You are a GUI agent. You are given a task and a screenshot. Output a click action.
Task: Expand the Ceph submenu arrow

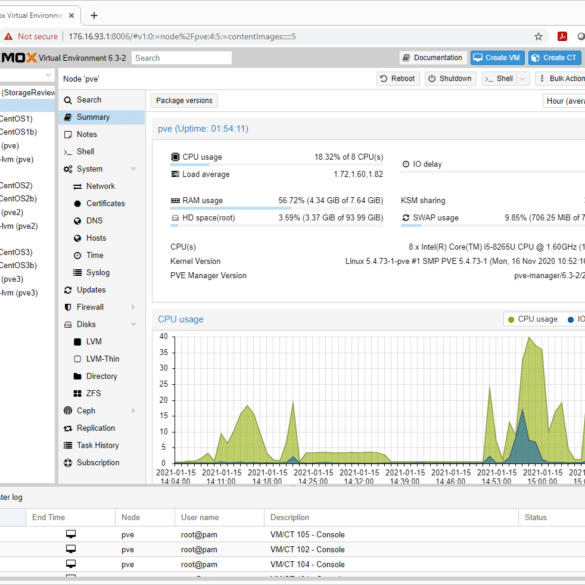[134, 411]
